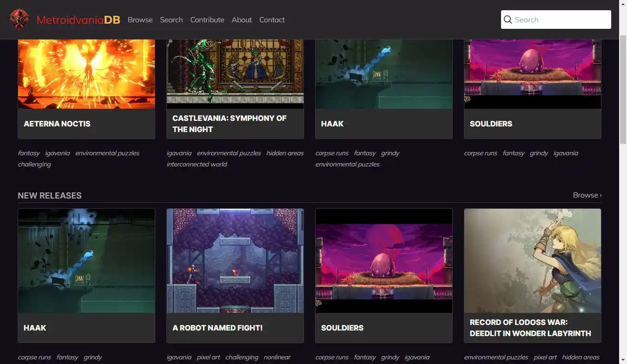The height and width of the screenshot is (364, 627).
Task: Open the Aeterna Noctis title
Action: point(57,124)
